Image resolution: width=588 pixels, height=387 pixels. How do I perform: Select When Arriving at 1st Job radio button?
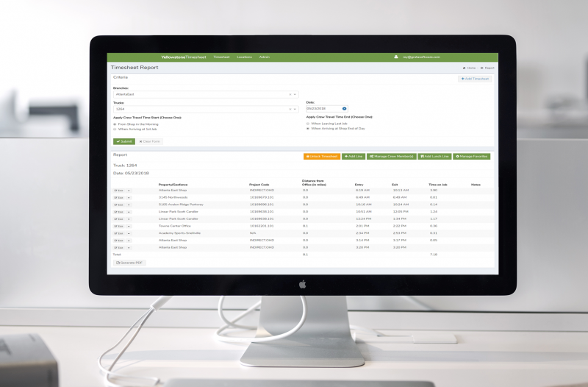point(115,129)
